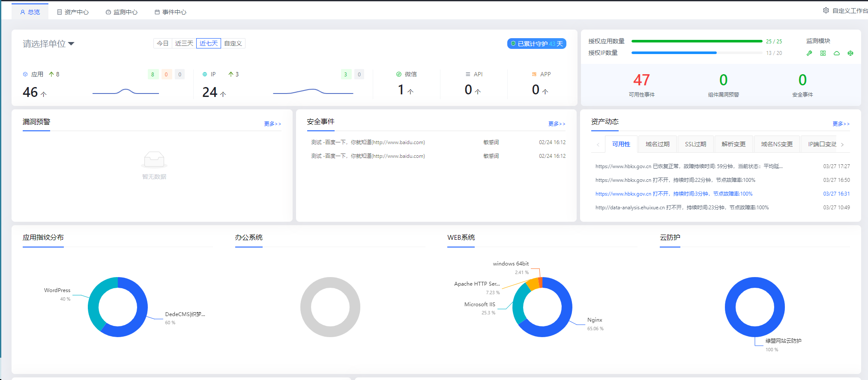Open the 自定义工作台 gear icon
This screenshot has width=868, height=380.
tap(826, 10)
